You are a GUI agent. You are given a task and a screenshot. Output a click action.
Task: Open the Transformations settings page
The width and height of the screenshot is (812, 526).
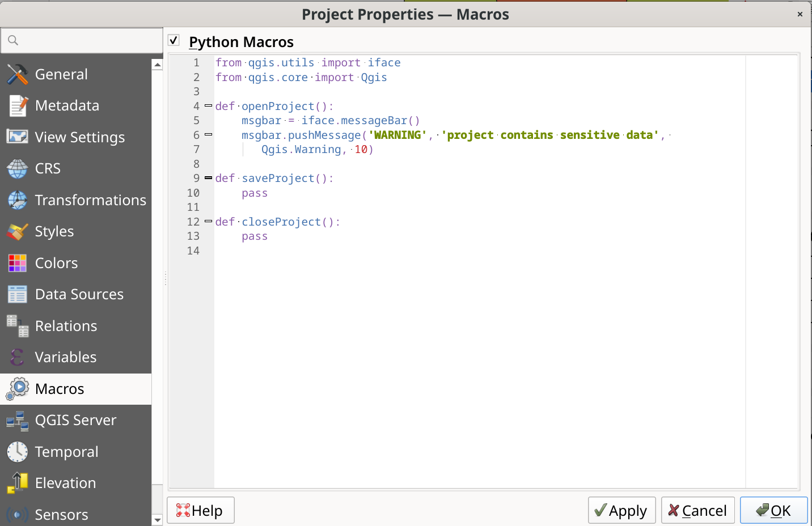(x=90, y=200)
